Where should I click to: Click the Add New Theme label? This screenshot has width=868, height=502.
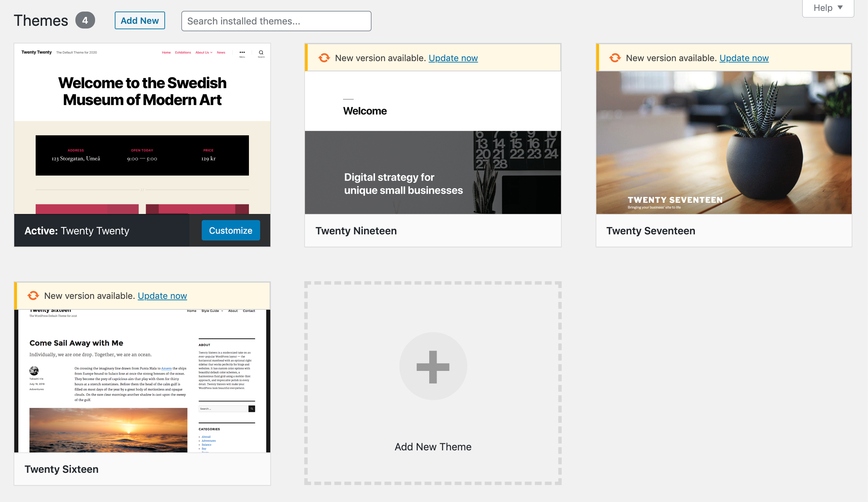click(433, 447)
